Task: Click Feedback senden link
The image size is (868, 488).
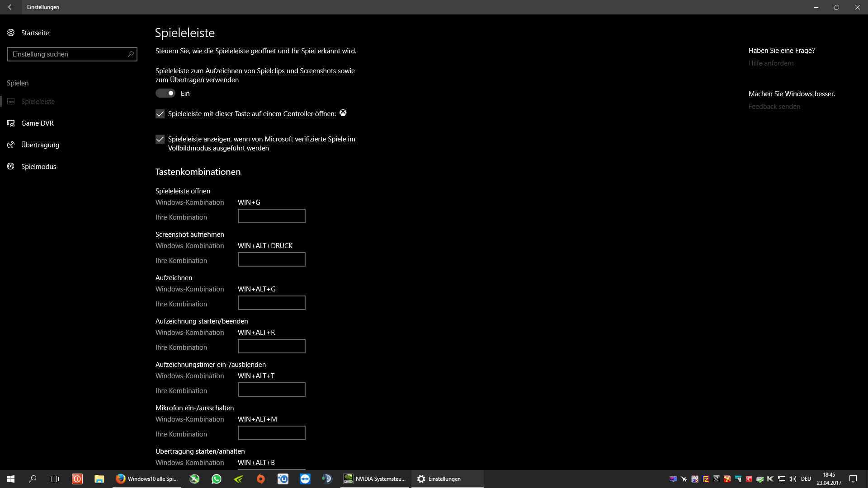Action: 774,107
